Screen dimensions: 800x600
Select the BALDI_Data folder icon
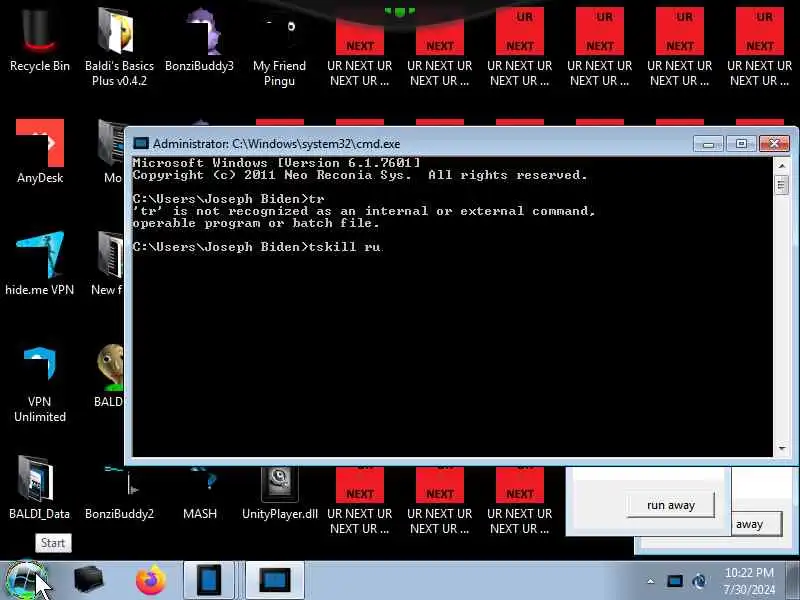(39, 487)
